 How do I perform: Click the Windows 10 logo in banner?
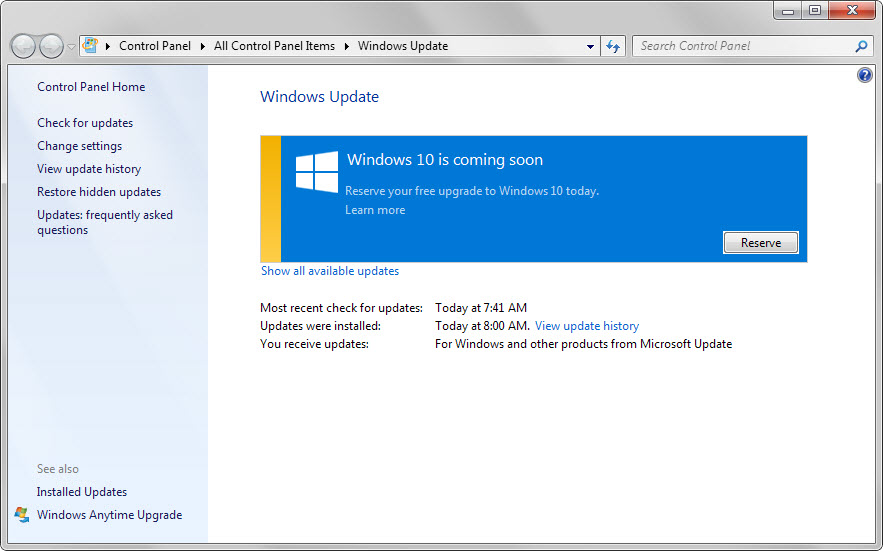point(317,172)
